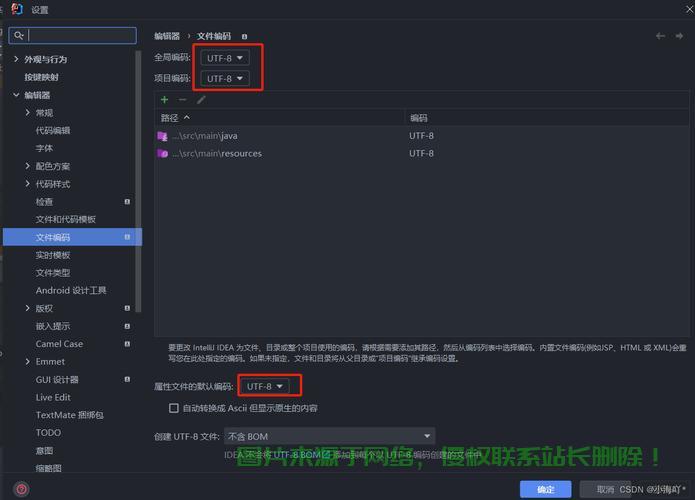Click the edit pencil icon
The image size is (695, 500).
pyautogui.click(x=201, y=100)
